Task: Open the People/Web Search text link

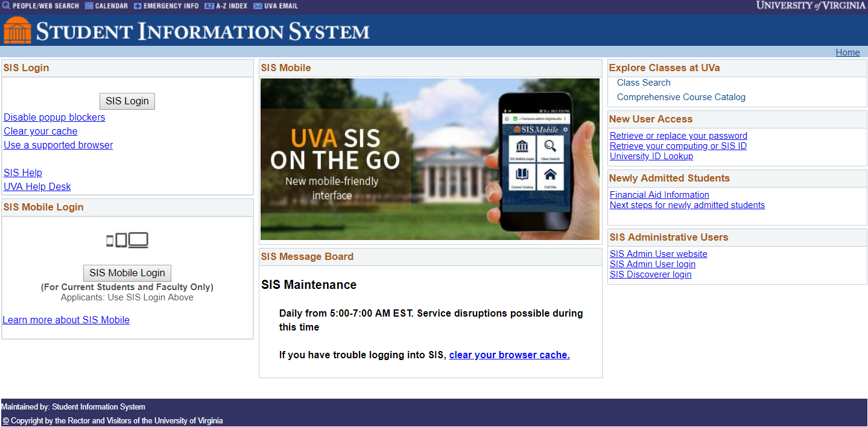Action: tap(45, 6)
